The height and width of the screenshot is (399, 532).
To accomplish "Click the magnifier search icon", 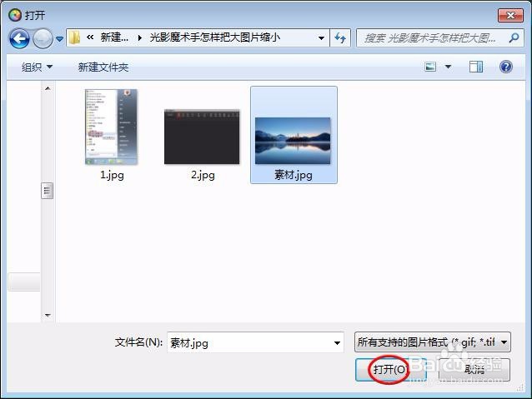I will click(x=514, y=37).
